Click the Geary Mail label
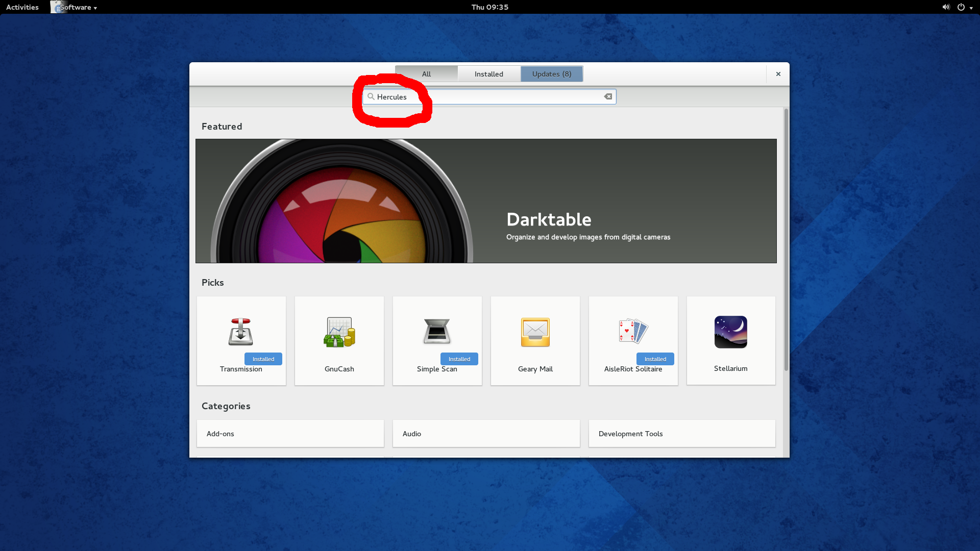Viewport: 980px width, 551px height. pyautogui.click(x=535, y=369)
